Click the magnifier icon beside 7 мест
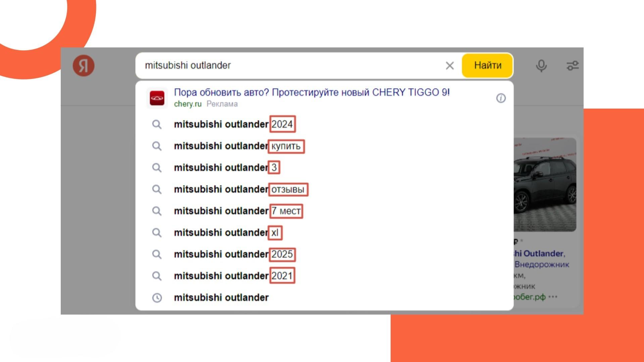This screenshot has width=644, height=362. [x=157, y=211]
